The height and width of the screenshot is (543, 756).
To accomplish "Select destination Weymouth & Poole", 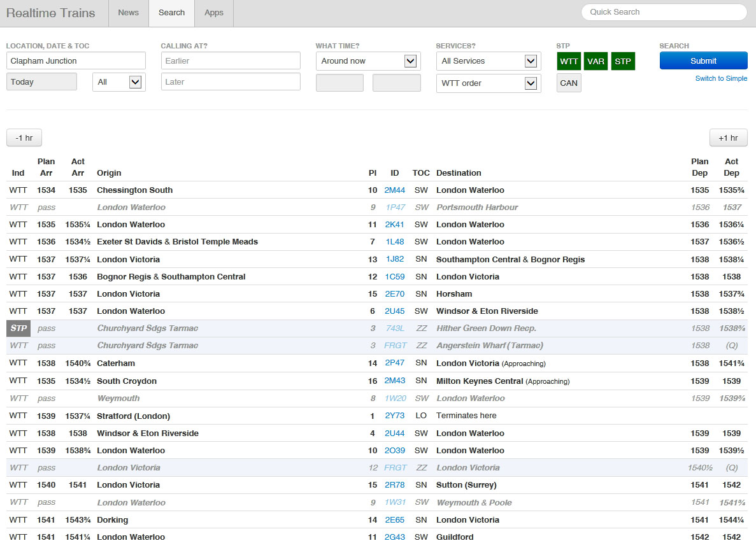I will click(x=474, y=503).
